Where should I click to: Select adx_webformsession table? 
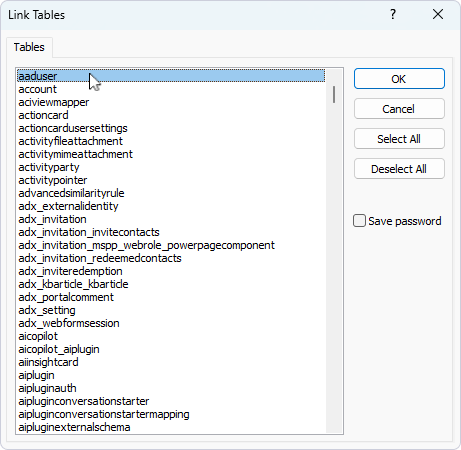click(x=171, y=323)
